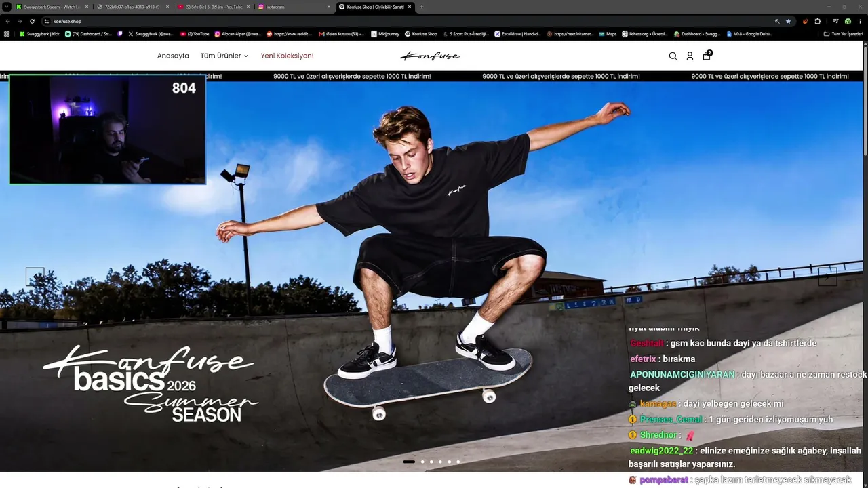Select the active first slide indicator bar

pyautogui.click(x=409, y=462)
